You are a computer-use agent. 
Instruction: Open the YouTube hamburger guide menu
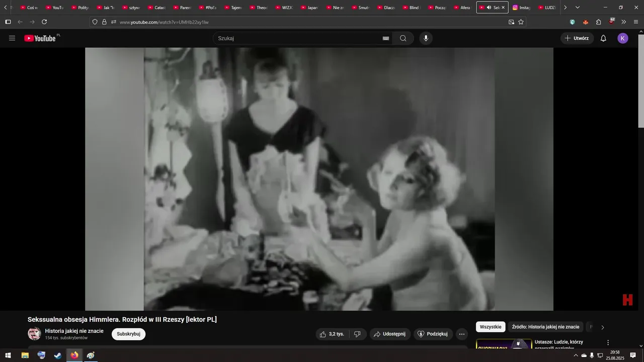point(12,38)
